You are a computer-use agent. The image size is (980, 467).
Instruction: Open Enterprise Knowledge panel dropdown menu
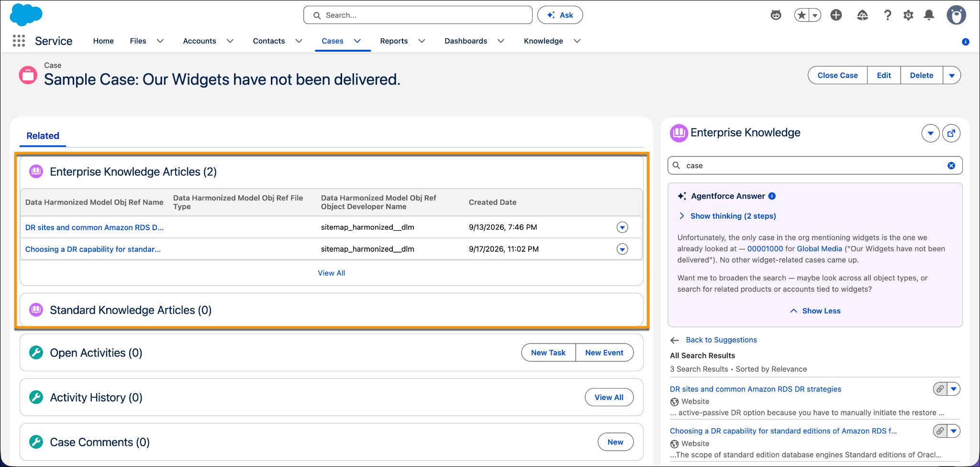pos(930,133)
